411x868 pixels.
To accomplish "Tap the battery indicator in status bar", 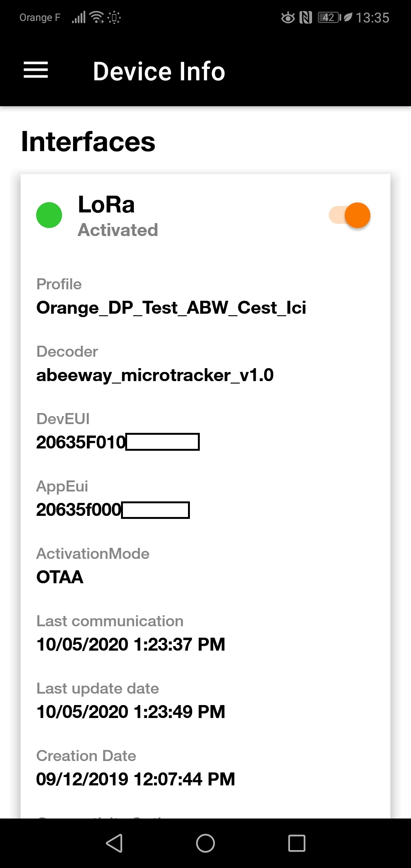I will (x=328, y=17).
